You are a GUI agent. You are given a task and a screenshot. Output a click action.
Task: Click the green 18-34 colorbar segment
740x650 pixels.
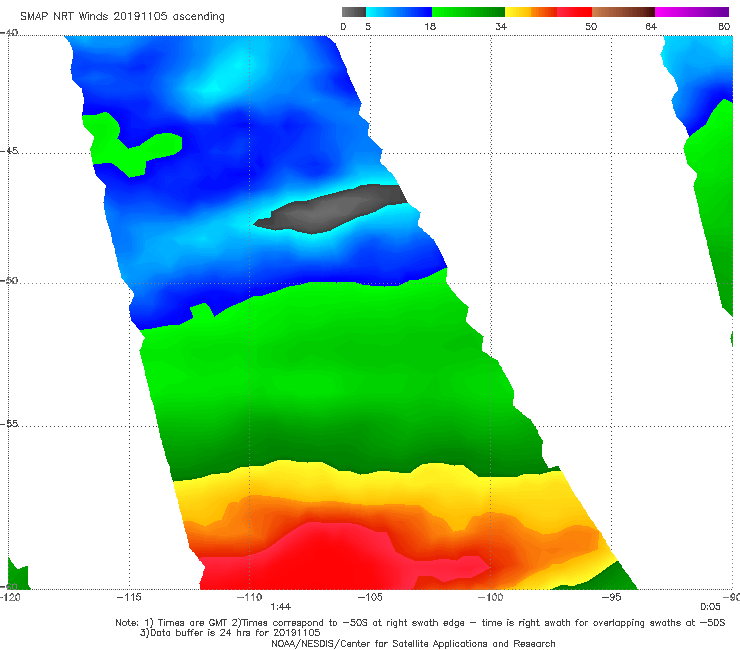[469, 12]
